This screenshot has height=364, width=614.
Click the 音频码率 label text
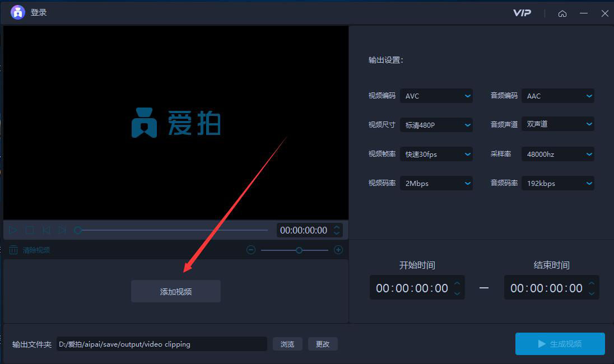[504, 183]
